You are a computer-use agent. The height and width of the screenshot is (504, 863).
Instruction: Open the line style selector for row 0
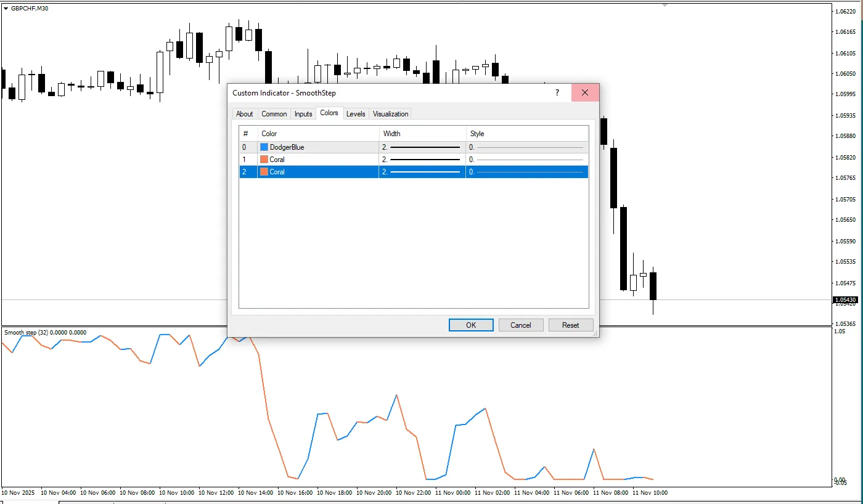pos(527,147)
